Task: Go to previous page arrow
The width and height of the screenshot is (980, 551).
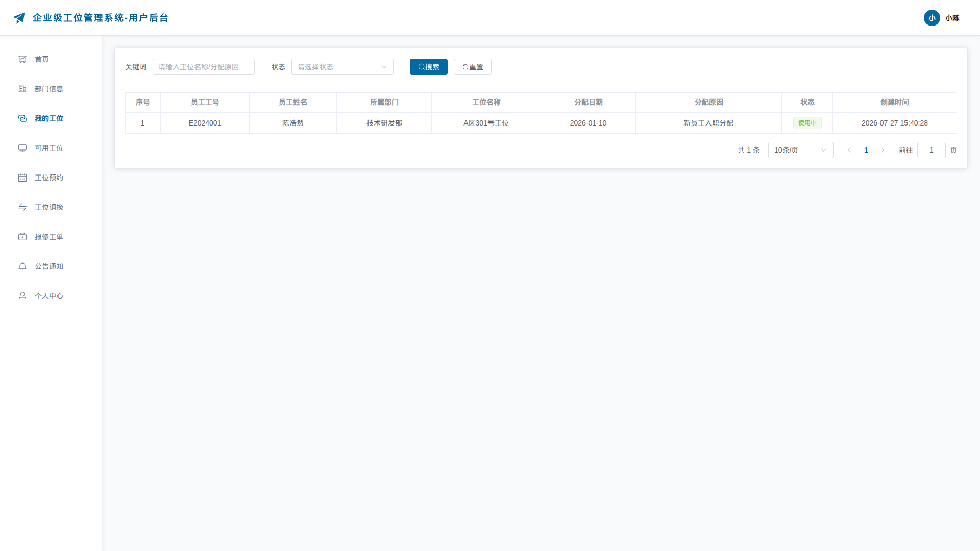Action: click(x=849, y=150)
